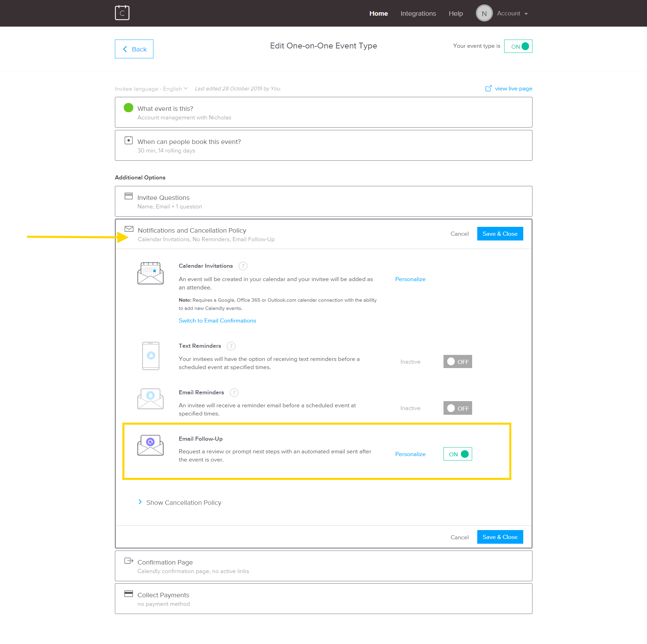Click 'Inactive' label beside Text Reminders
647x644 pixels.
click(x=410, y=362)
